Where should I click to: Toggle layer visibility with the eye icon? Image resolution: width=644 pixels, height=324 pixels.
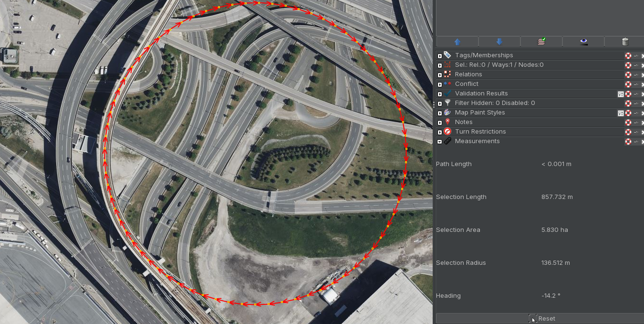(x=584, y=42)
